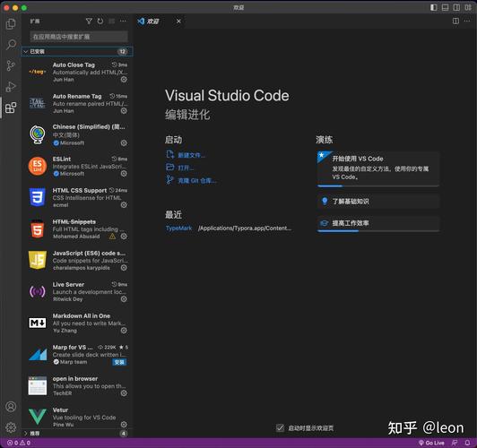Open manage gear for JavaScript (ES6) snippets

(124, 268)
